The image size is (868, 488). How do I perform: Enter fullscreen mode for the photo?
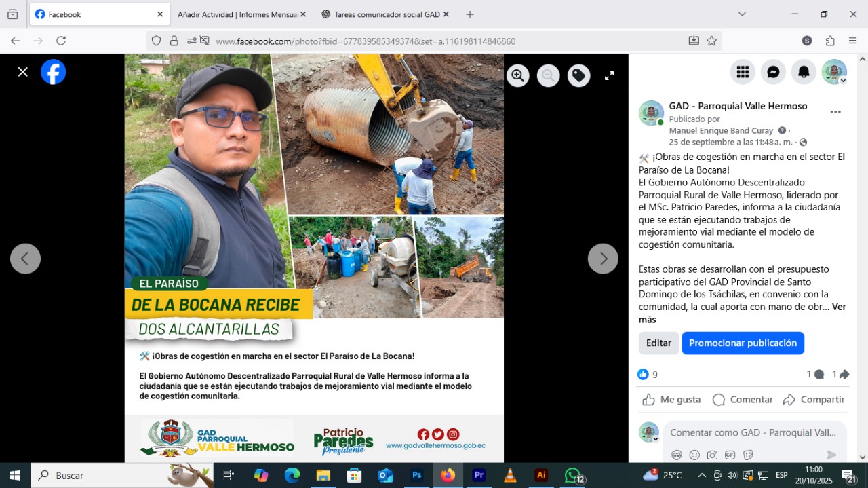pos(609,76)
